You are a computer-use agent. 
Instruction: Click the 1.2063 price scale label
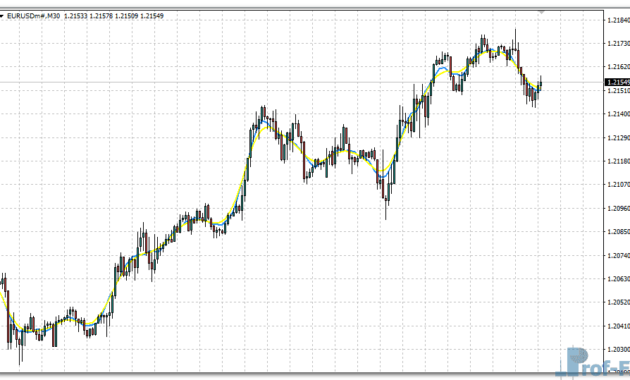pyautogui.click(x=619, y=279)
